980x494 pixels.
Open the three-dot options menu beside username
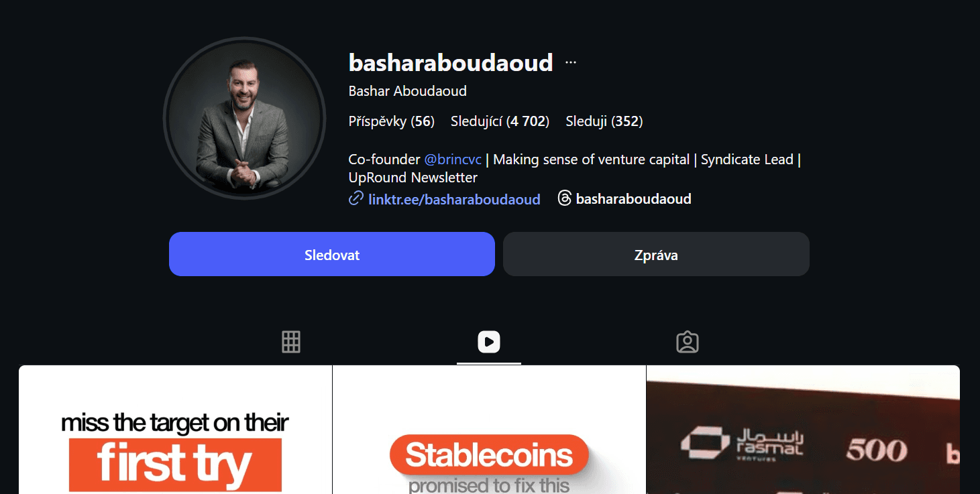(x=571, y=62)
